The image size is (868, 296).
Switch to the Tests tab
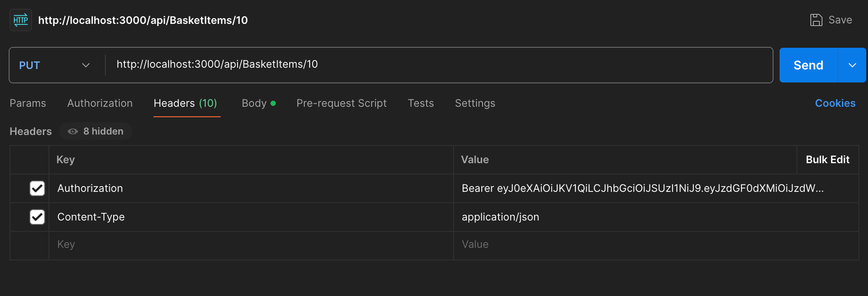point(421,103)
